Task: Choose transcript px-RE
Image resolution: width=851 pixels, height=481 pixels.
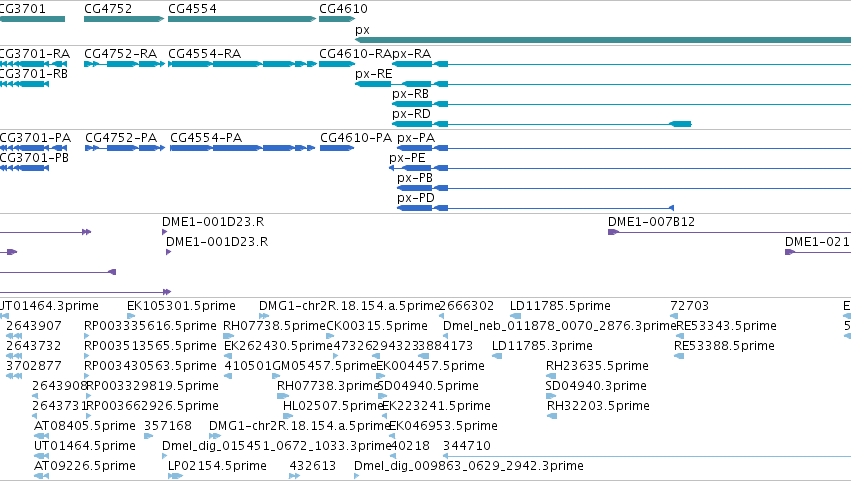Action: click(x=373, y=74)
